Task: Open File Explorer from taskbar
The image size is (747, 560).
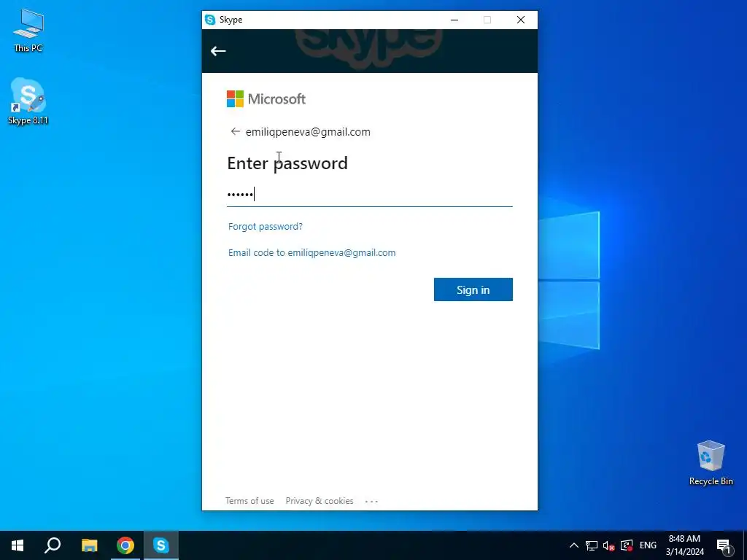Action: click(89, 545)
